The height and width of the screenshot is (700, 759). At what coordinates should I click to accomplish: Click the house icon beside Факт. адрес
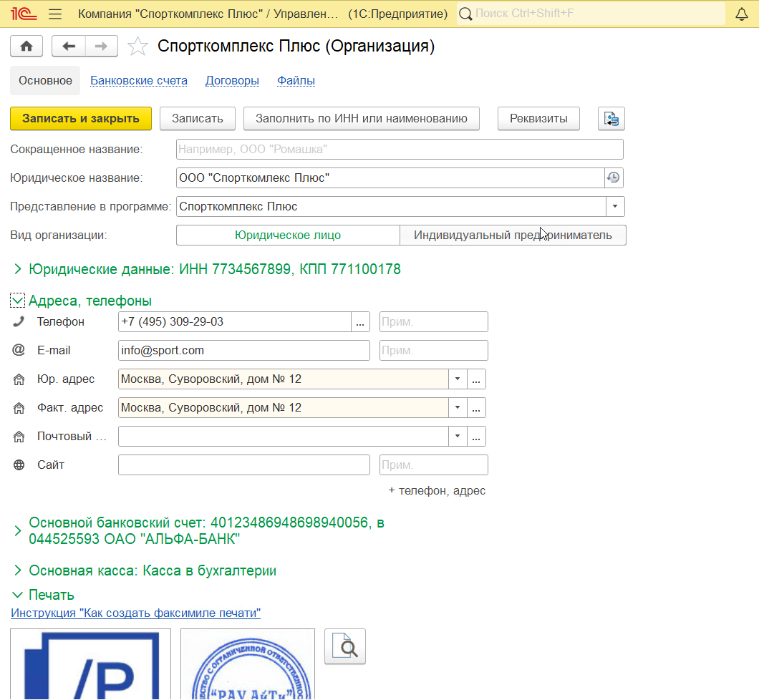coord(19,408)
